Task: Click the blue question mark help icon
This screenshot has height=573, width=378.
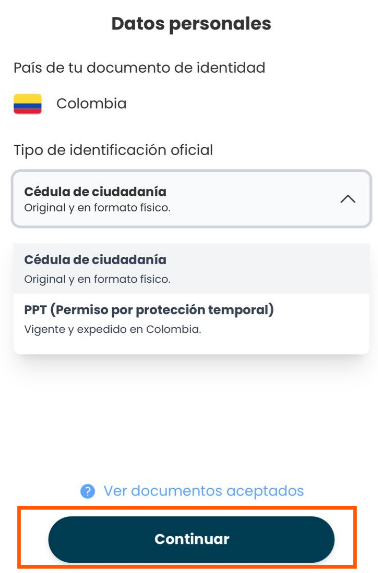Action: 88,491
